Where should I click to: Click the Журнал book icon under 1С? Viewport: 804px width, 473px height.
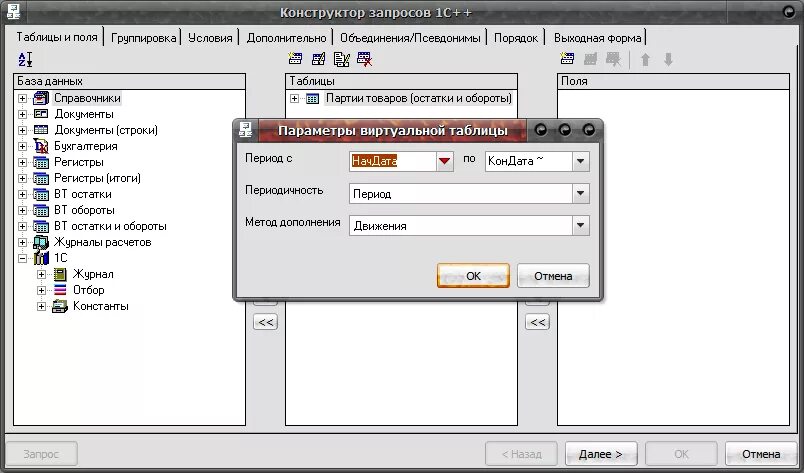(60, 274)
